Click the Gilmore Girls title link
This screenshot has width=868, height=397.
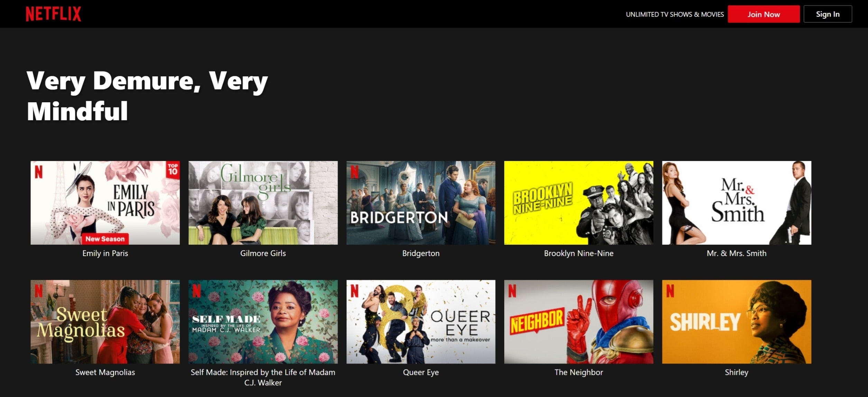(263, 253)
